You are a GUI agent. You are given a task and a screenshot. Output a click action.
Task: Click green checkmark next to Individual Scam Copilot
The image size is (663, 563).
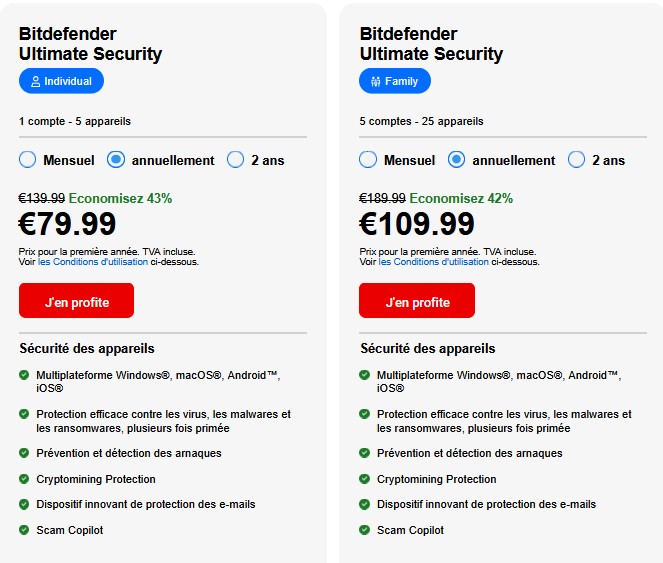[24, 530]
